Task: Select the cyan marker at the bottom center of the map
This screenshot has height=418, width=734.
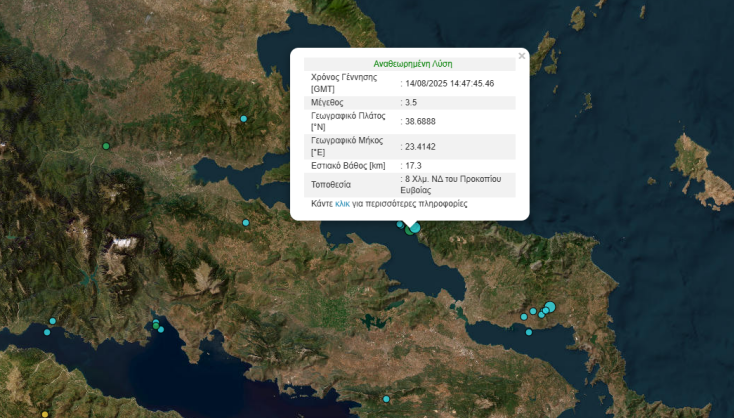Action: click(x=386, y=400)
